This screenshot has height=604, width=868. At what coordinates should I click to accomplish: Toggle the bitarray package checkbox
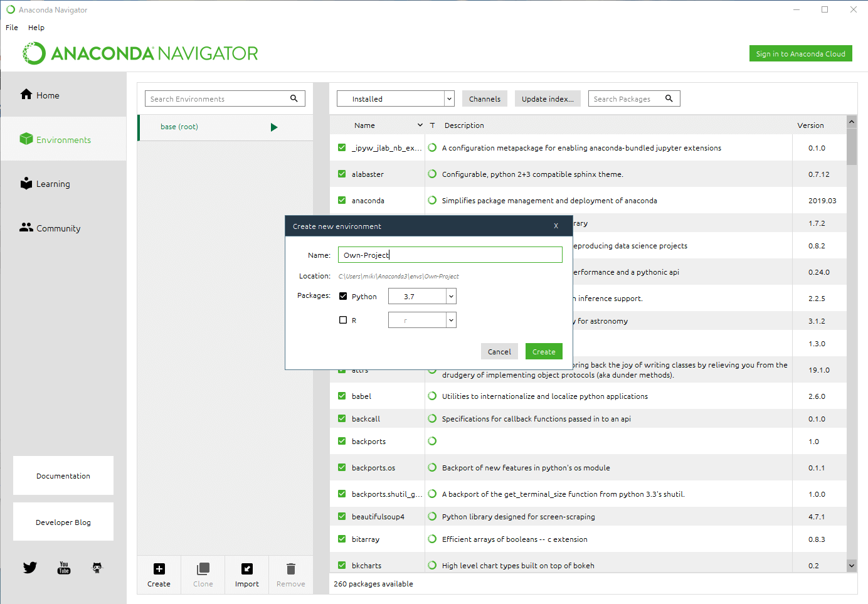(342, 539)
